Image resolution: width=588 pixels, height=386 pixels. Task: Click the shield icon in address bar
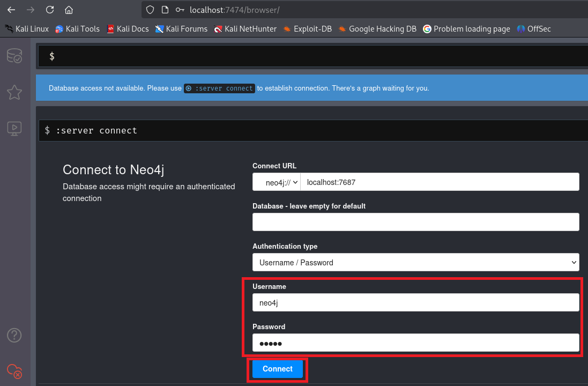tap(150, 10)
